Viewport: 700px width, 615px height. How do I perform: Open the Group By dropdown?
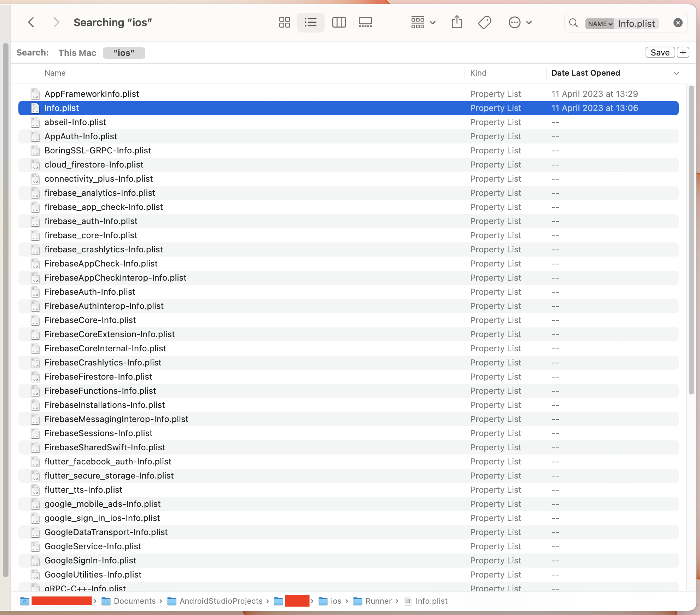coord(423,23)
